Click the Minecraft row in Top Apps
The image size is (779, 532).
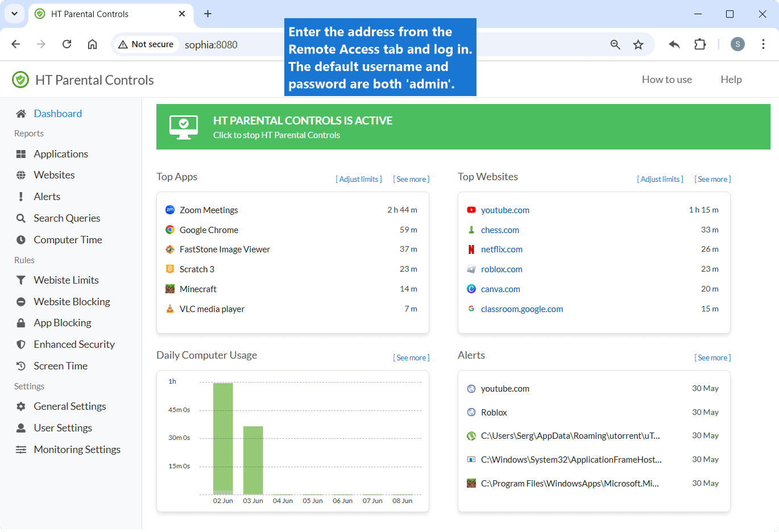[x=292, y=289]
